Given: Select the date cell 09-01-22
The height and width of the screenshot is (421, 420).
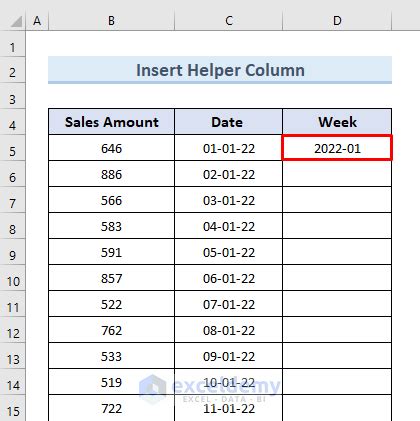Looking at the screenshot, I should [x=228, y=356].
